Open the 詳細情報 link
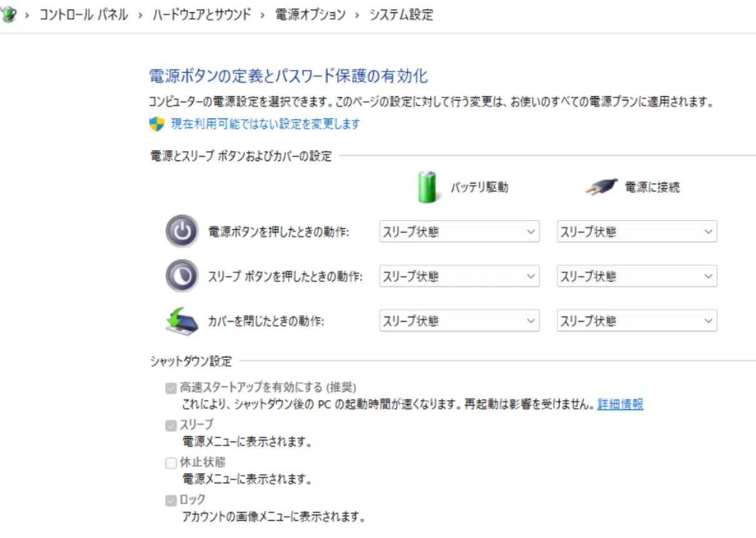 620,404
